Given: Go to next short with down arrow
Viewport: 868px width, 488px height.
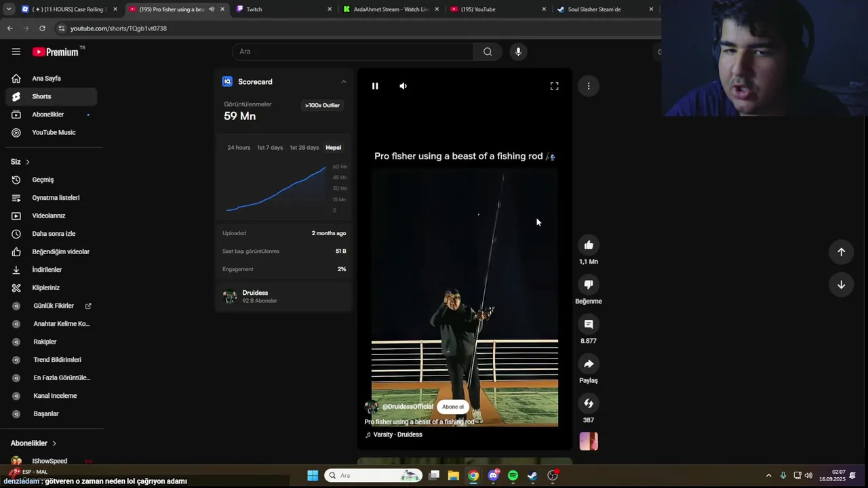Looking at the screenshot, I should click(x=841, y=285).
